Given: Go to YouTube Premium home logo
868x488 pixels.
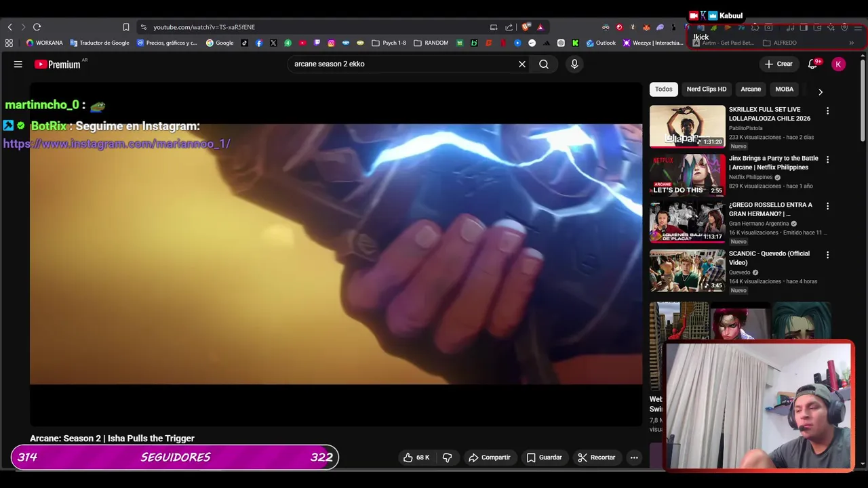Looking at the screenshot, I should click(x=58, y=64).
